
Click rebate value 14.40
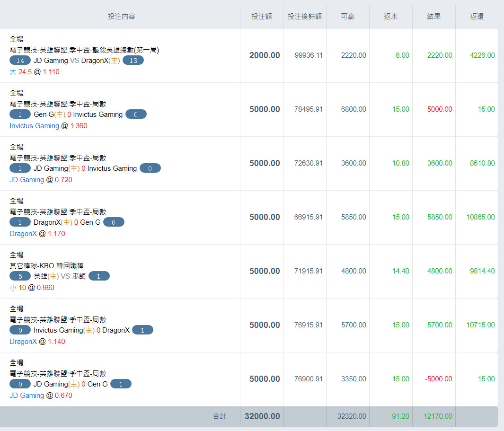tap(400, 271)
